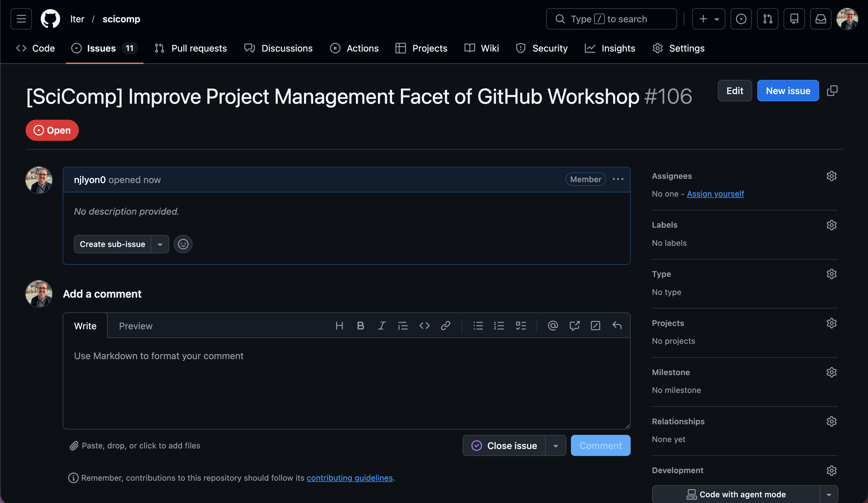Insert a quote block in the comment

(403, 326)
